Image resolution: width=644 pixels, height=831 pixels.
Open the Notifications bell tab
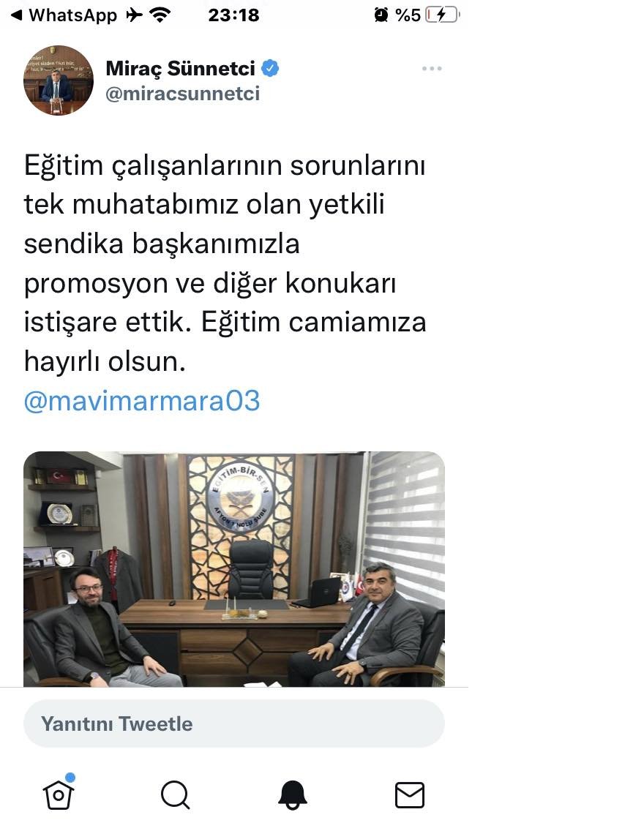pos(293,795)
